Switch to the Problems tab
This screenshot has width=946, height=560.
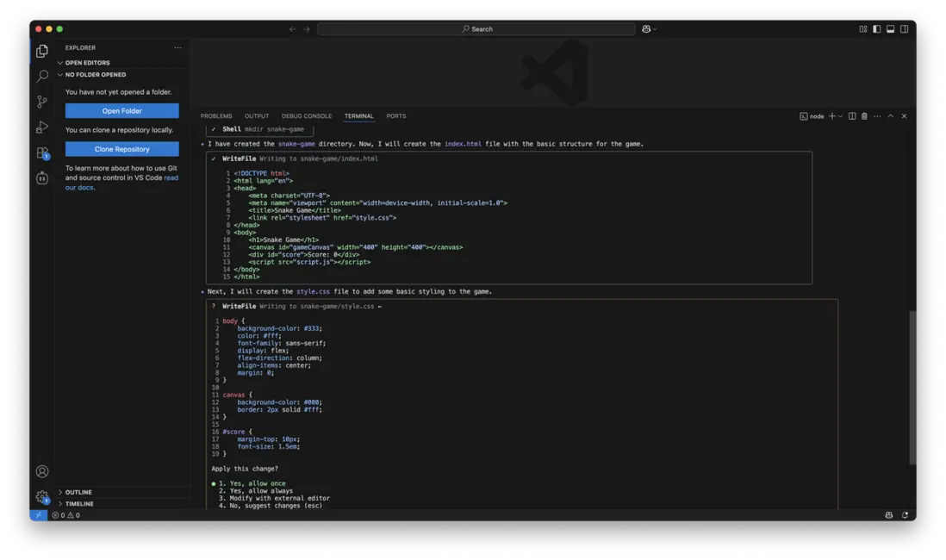point(216,116)
